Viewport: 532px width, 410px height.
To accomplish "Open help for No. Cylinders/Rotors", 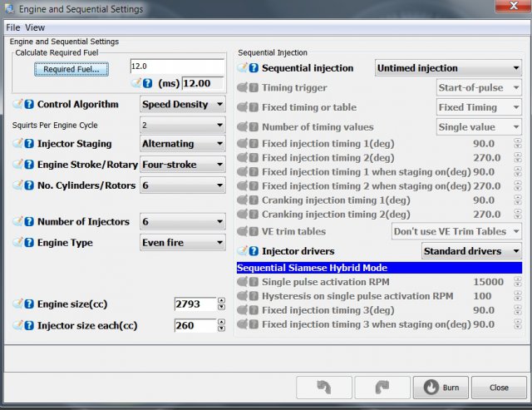I will [x=29, y=185].
